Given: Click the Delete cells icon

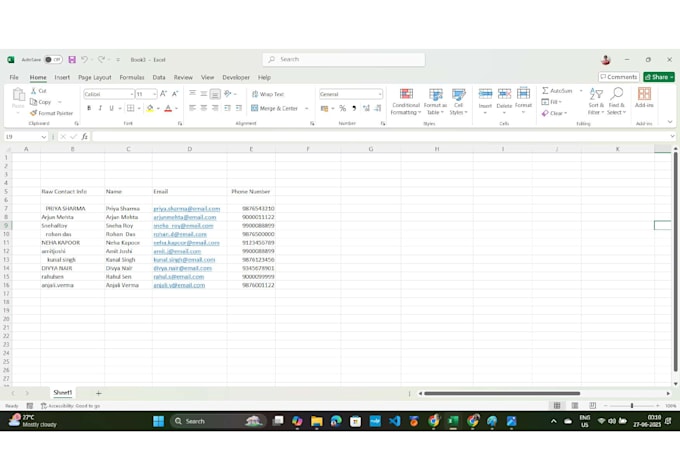Looking at the screenshot, I should coord(504,94).
